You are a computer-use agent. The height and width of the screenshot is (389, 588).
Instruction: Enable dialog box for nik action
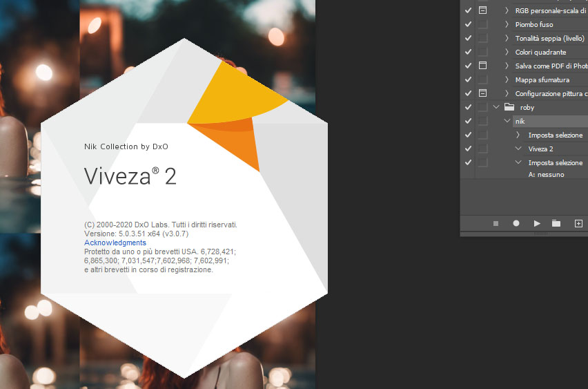[x=482, y=121]
